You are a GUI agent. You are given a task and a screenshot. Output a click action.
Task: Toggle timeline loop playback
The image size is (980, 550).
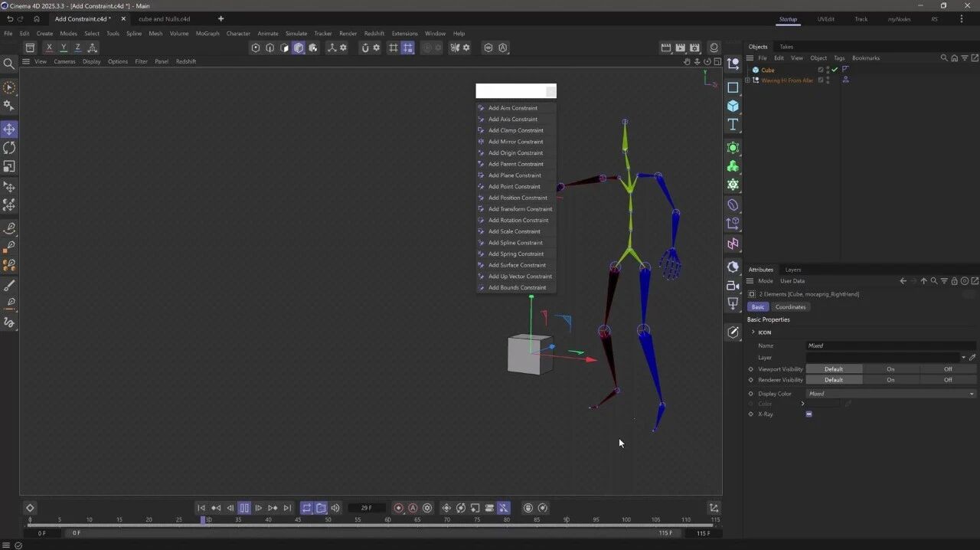coord(306,508)
